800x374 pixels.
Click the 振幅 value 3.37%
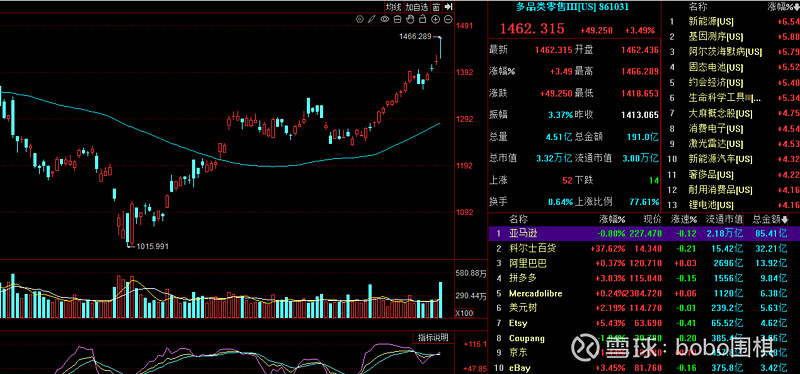[560, 115]
